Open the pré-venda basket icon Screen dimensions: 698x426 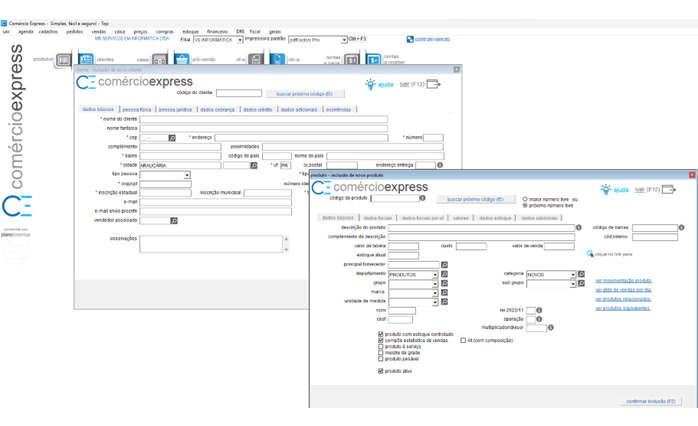pyautogui.click(x=182, y=60)
